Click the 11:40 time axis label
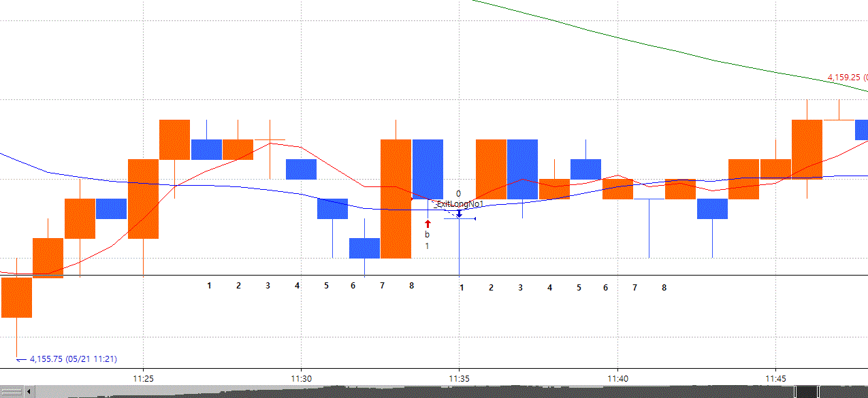Viewport: 868px width, 398px height. pyautogui.click(x=617, y=378)
